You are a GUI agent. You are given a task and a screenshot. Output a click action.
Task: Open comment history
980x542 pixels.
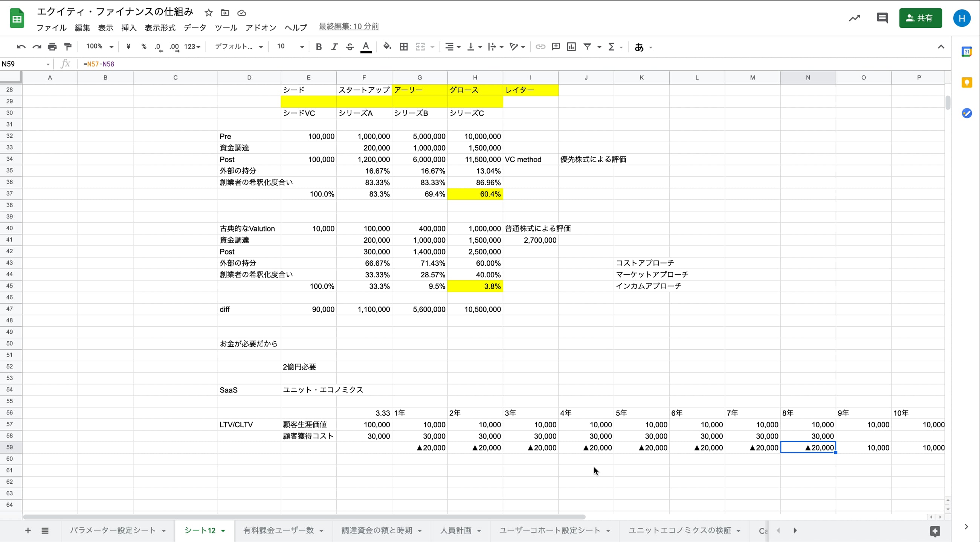point(882,17)
